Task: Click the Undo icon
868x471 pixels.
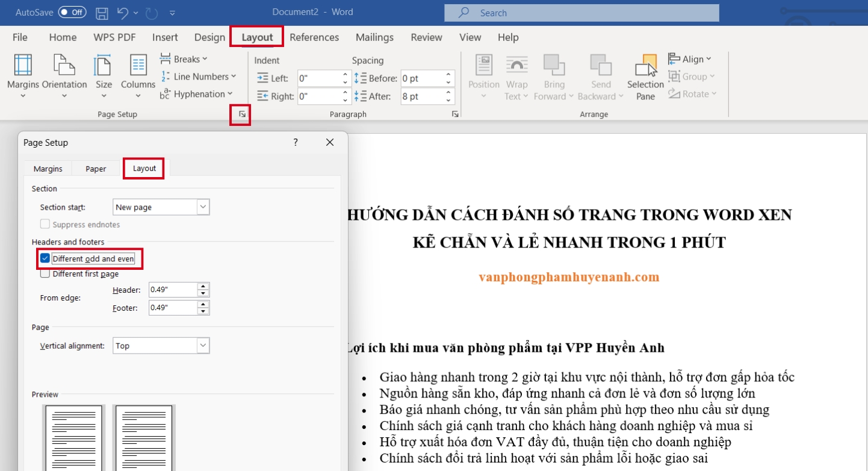Action: pos(122,12)
